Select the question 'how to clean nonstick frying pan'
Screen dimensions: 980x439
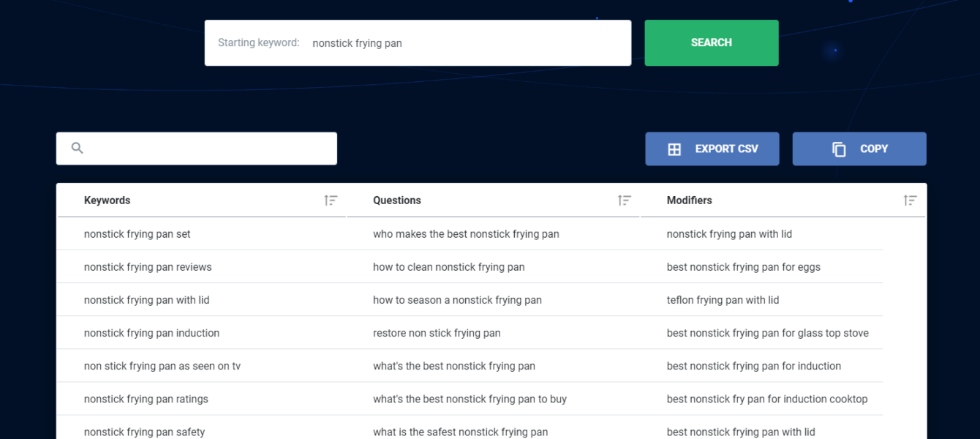tap(448, 266)
